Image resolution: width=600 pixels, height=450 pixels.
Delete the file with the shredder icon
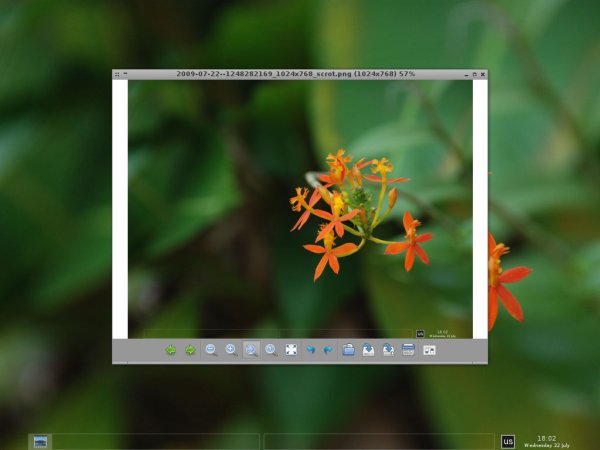(x=408, y=350)
